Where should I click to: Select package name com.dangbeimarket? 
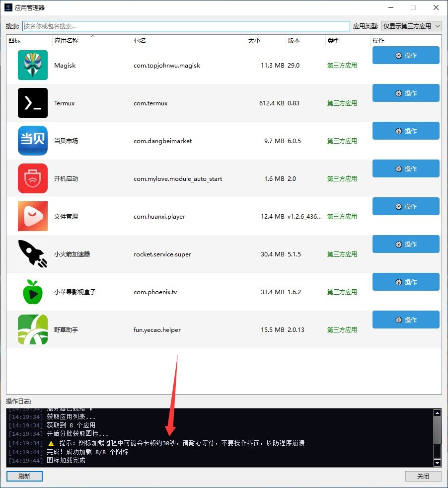[x=163, y=141]
